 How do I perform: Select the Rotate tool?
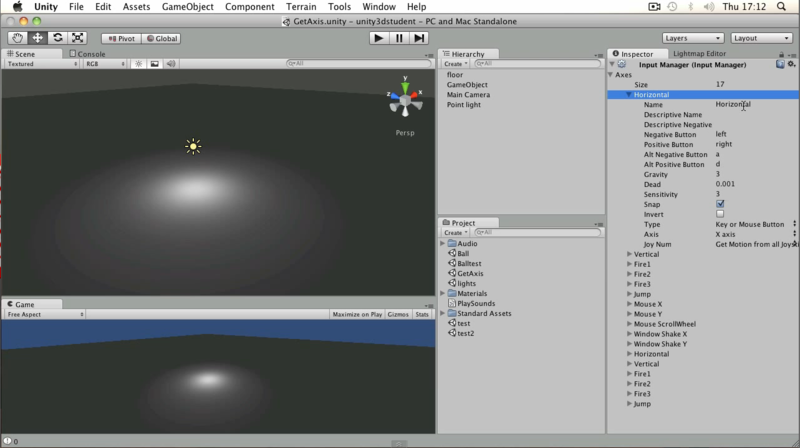(57, 38)
